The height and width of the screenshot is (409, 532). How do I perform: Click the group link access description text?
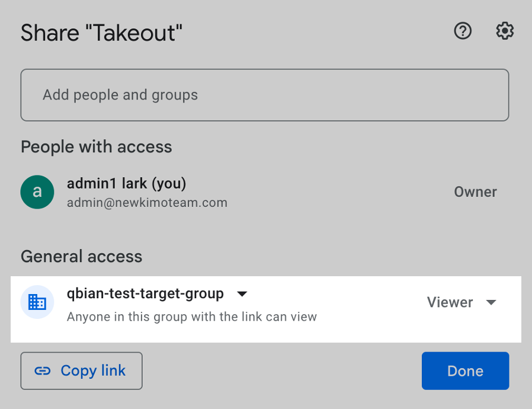pos(191,317)
